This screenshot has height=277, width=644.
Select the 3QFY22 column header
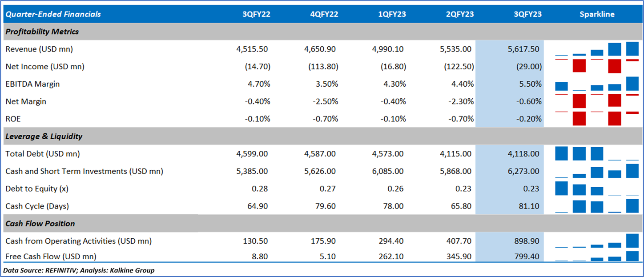[256, 14]
